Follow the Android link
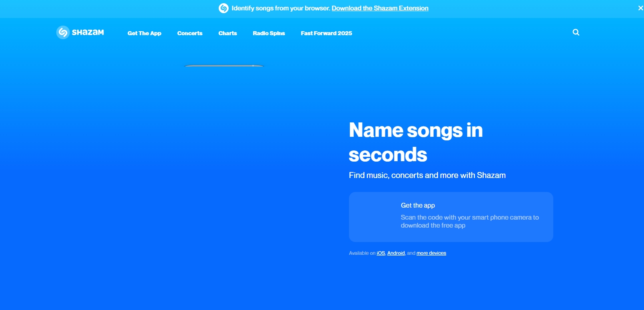644x310 pixels. (x=396, y=253)
